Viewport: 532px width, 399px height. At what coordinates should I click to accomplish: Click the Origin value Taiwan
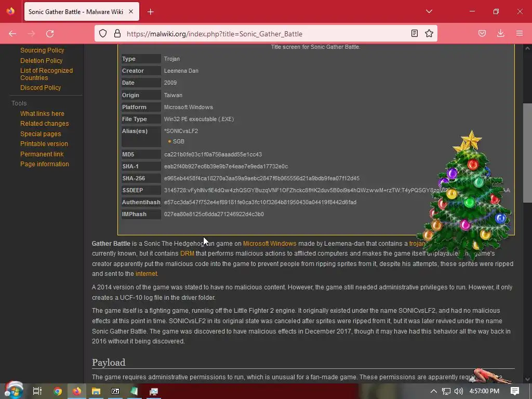[173, 95]
